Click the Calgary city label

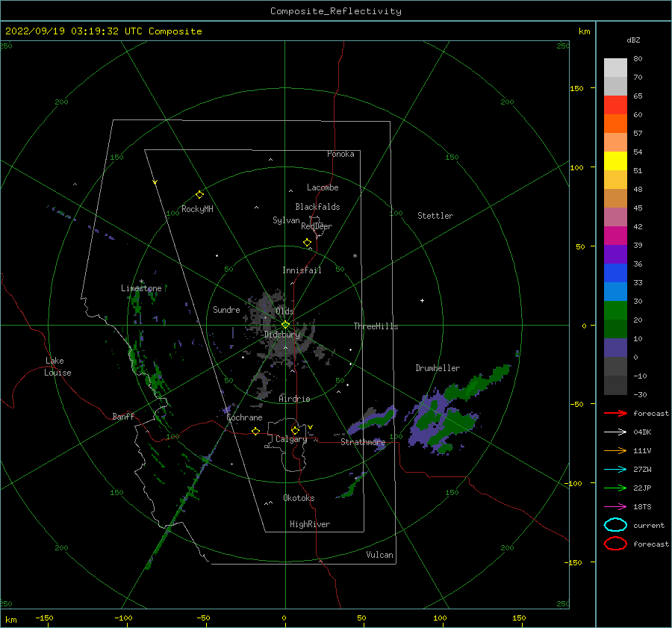(291, 439)
